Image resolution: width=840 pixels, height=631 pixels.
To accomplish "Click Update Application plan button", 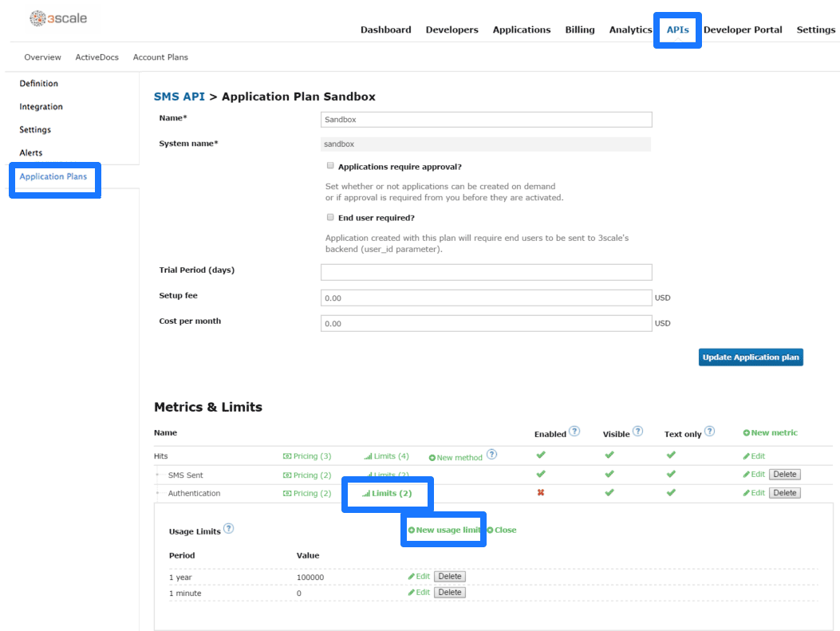I will tap(751, 357).
